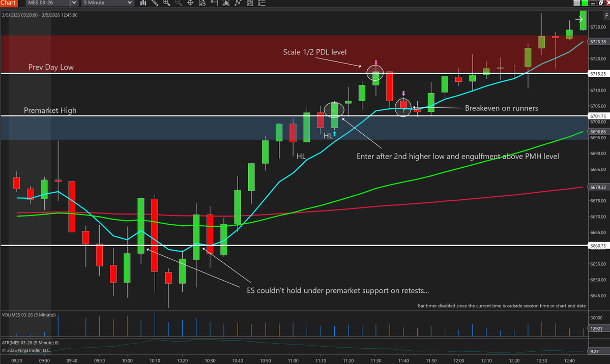
Task: Select the bar chart style tool
Action: [143, 3]
